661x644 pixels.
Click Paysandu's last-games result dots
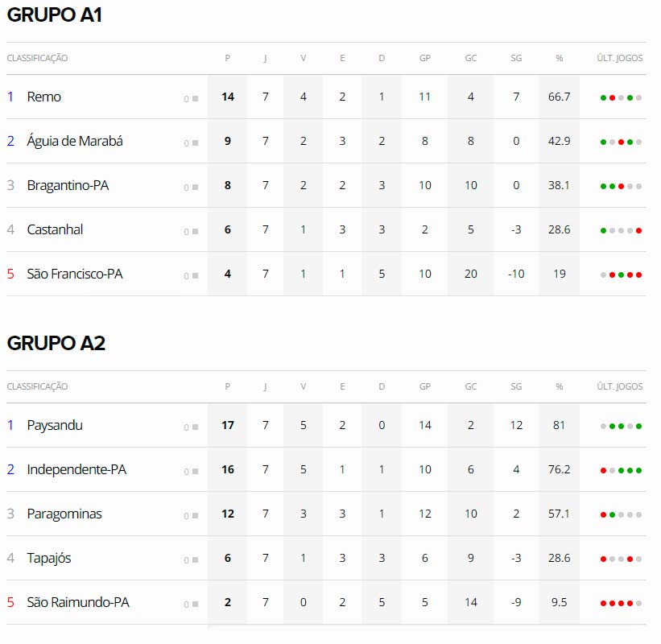pyautogui.click(x=621, y=426)
